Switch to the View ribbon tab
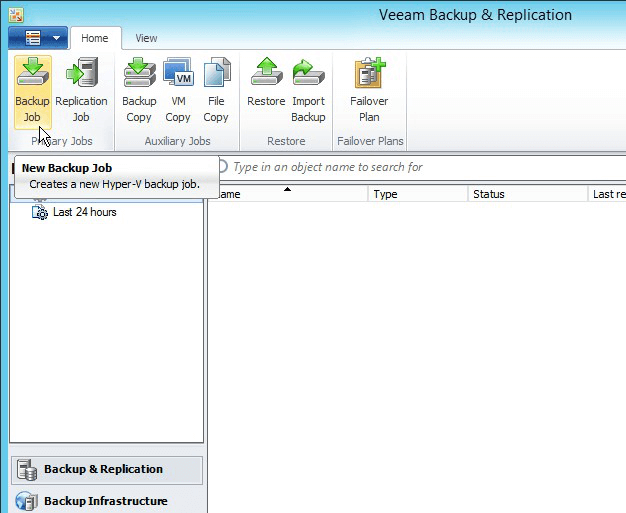This screenshot has height=513, width=626. pos(146,38)
